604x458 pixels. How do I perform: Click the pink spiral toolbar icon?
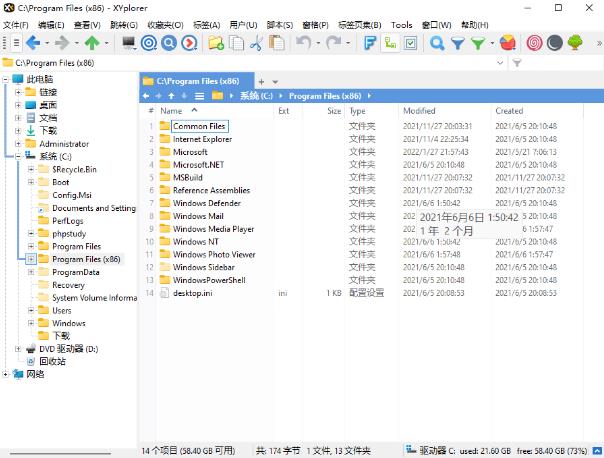534,43
